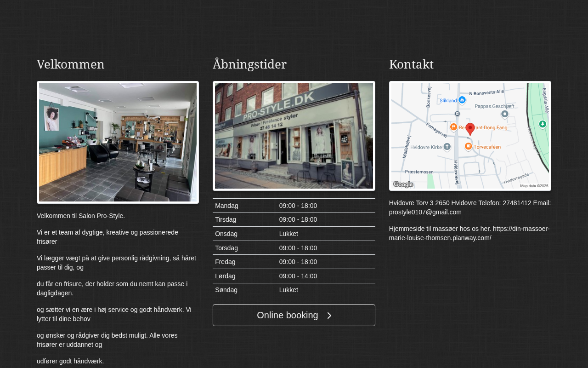The image size is (588, 368).
Task: Click the Onsdag row label
Action: [x=226, y=234]
